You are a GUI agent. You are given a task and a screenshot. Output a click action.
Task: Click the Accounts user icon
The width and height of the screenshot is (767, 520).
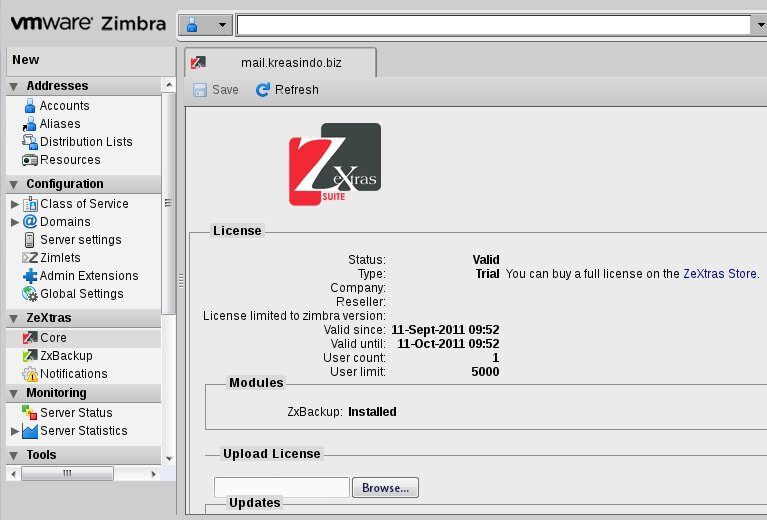coord(30,105)
